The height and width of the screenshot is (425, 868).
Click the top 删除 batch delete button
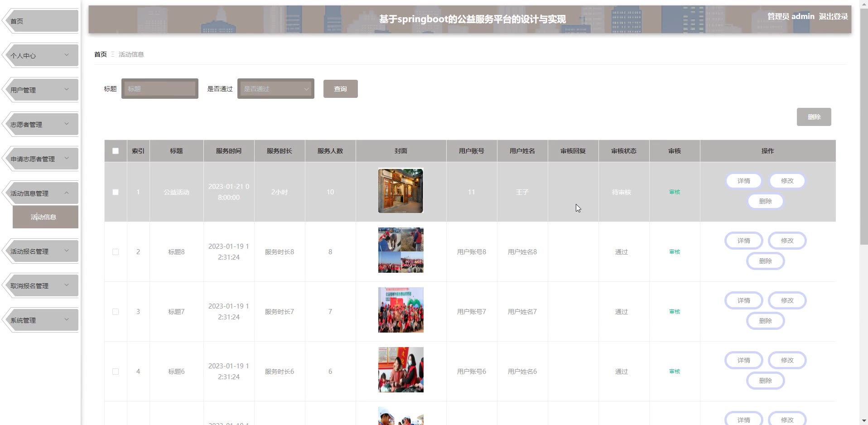point(814,117)
